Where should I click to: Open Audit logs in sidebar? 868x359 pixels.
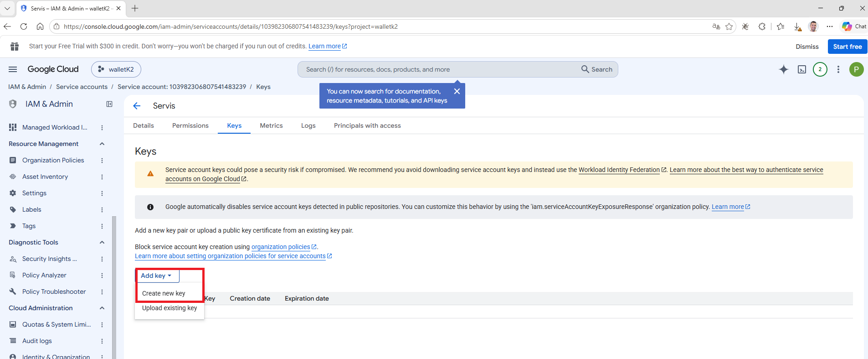coord(37,341)
